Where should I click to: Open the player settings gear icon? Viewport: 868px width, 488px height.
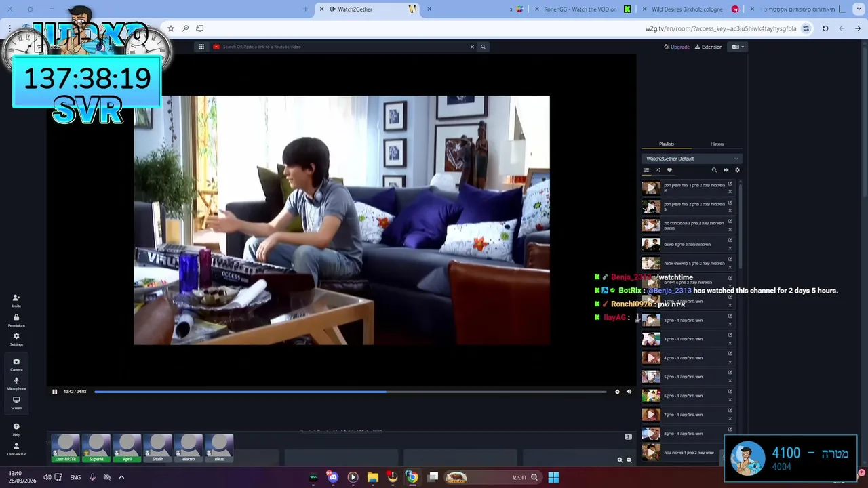click(617, 392)
